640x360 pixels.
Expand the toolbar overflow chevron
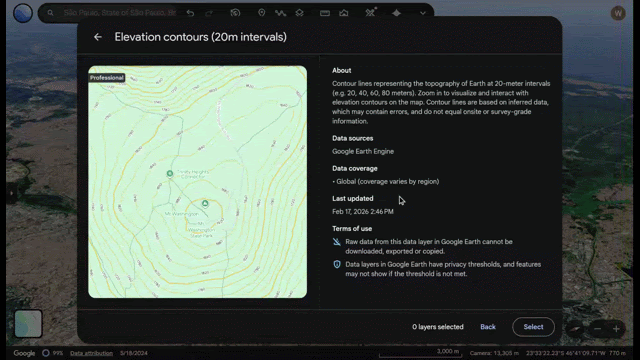(423, 13)
